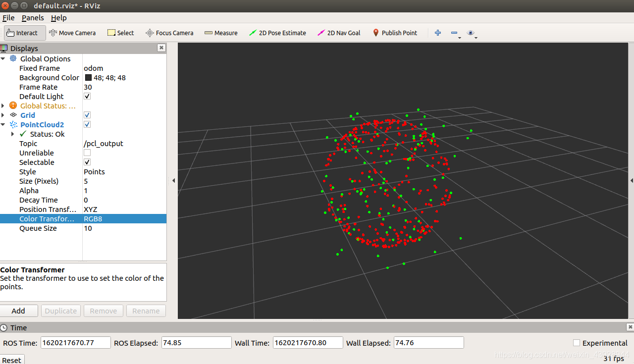The height and width of the screenshot is (364, 634).
Task: Open the File menu
Action: (x=8, y=18)
